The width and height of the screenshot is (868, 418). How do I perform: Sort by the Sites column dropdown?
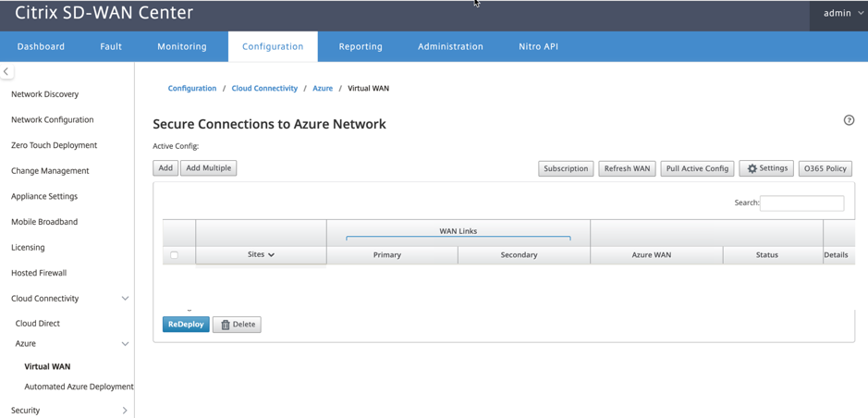(x=261, y=254)
